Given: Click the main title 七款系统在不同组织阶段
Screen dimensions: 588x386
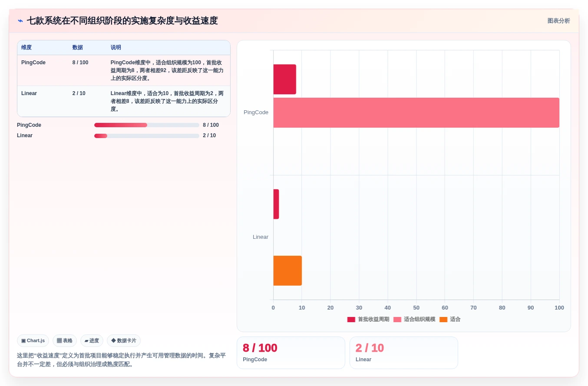Looking at the screenshot, I should 122,21.
